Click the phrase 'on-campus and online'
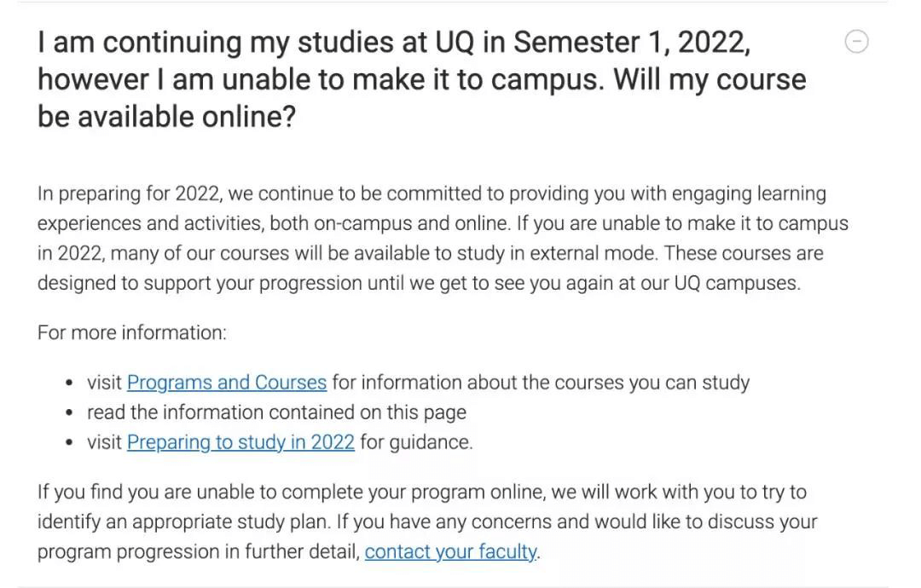Image resolution: width=921 pixels, height=588 pixels. pos(411,223)
